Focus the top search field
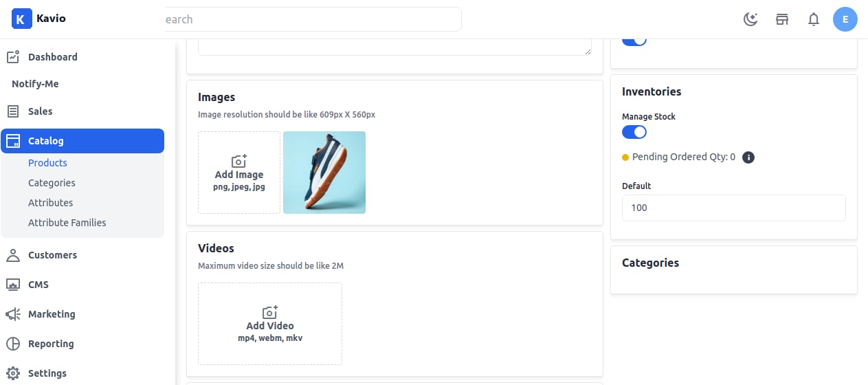The height and width of the screenshot is (385, 868). [313, 19]
